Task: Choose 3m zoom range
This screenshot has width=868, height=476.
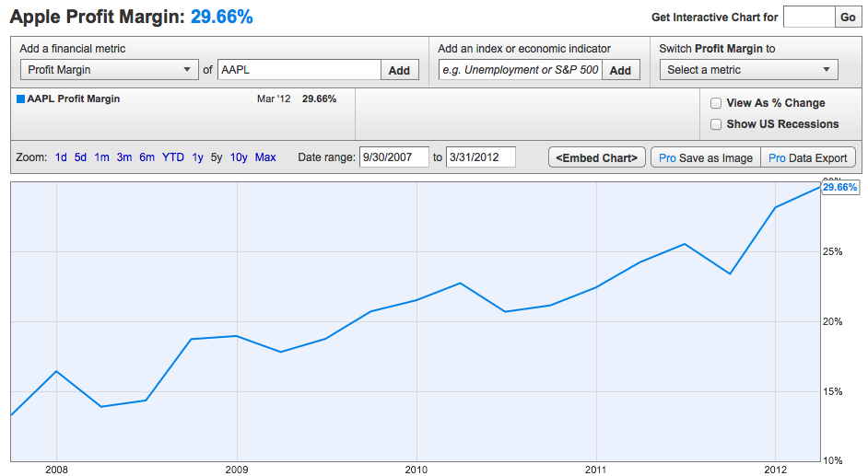Action: point(124,157)
